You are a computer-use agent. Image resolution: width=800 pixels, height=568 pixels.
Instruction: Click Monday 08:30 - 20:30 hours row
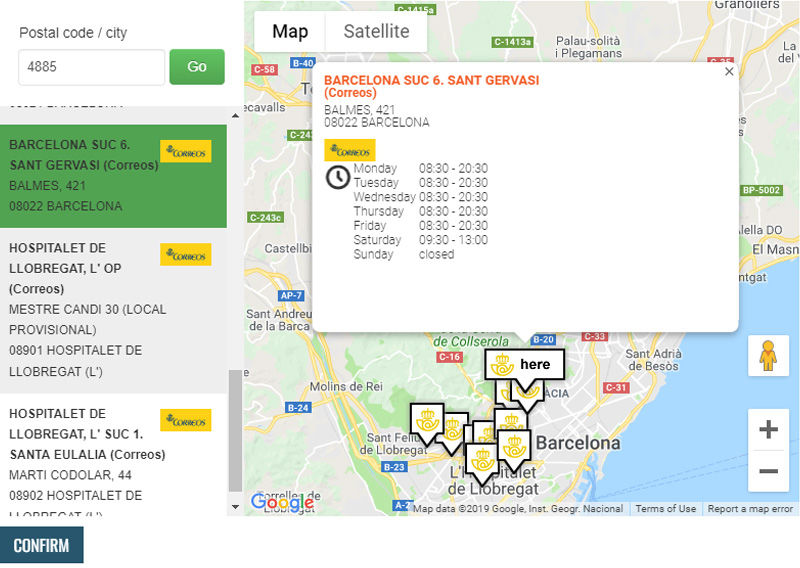(420, 168)
